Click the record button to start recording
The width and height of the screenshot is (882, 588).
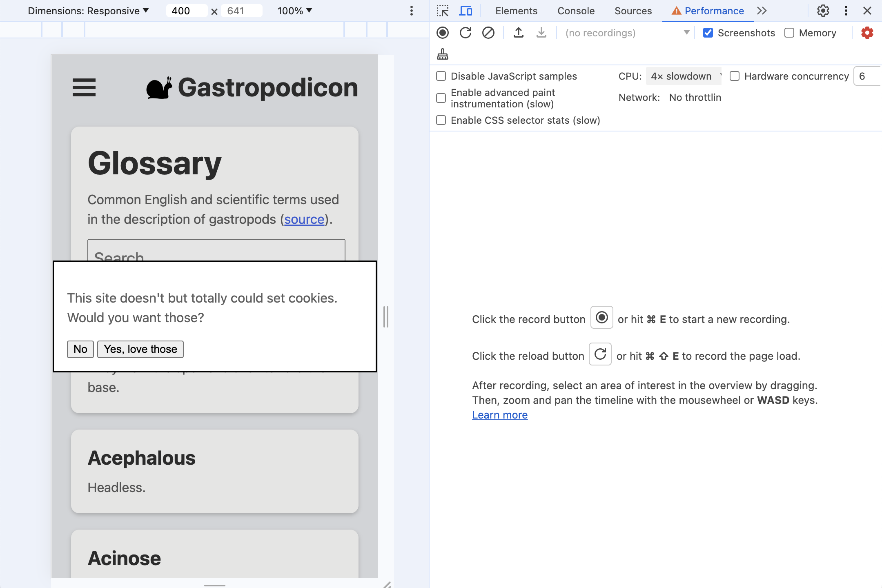coord(443,32)
